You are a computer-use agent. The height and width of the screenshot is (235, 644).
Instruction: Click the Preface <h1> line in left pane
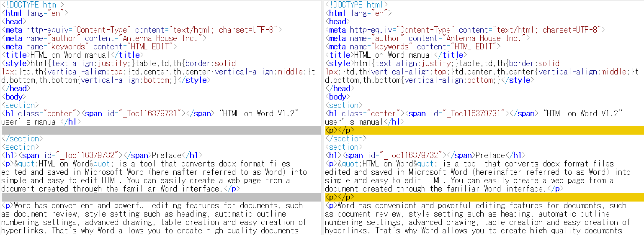102,155
